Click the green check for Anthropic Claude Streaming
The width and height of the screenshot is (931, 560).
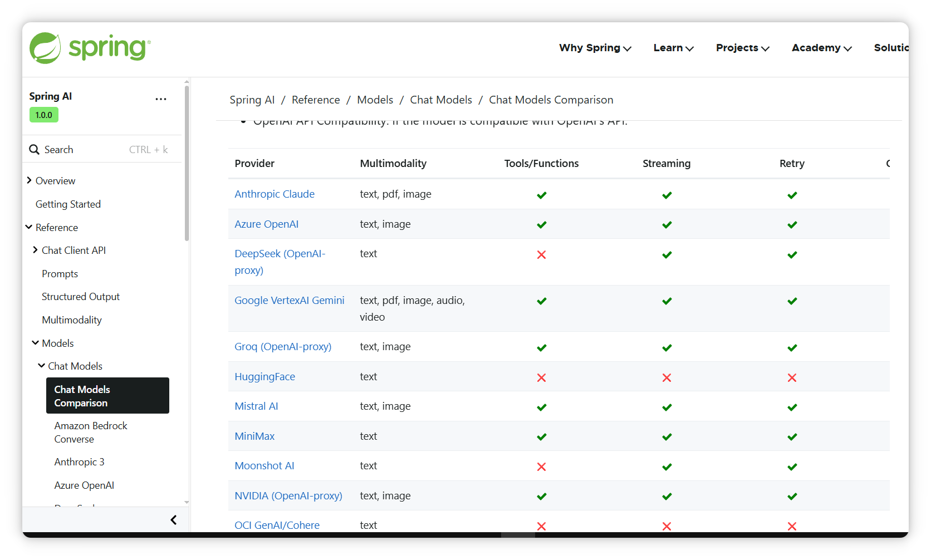667,195
